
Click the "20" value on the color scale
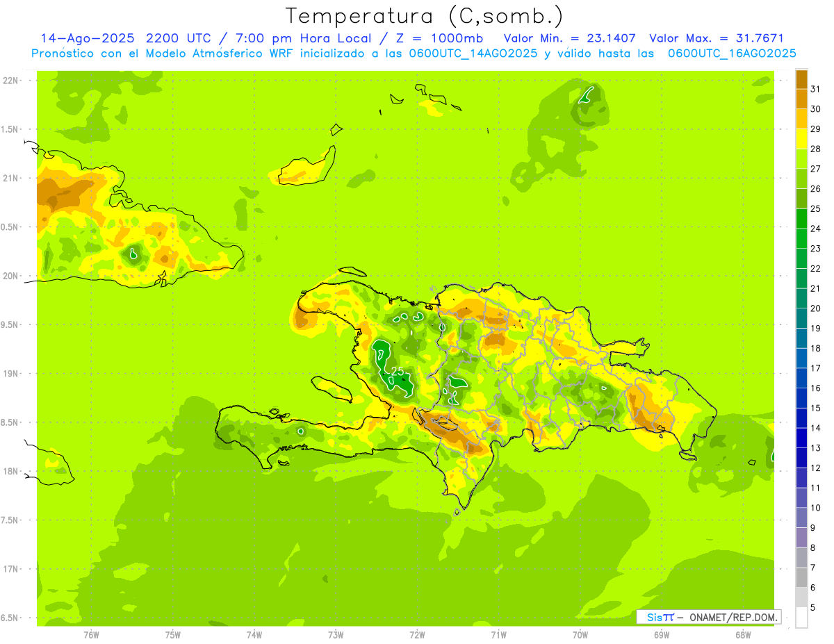coord(816,308)
